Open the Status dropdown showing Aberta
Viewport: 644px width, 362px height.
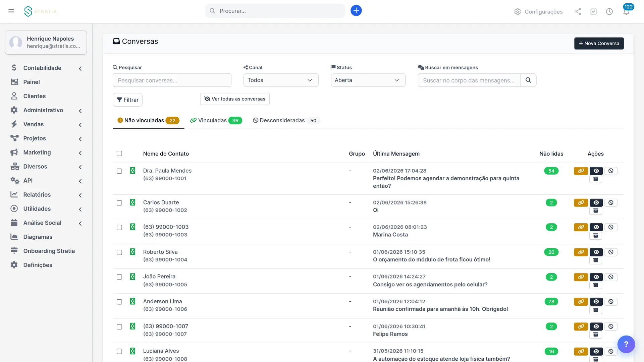point(368,80)
